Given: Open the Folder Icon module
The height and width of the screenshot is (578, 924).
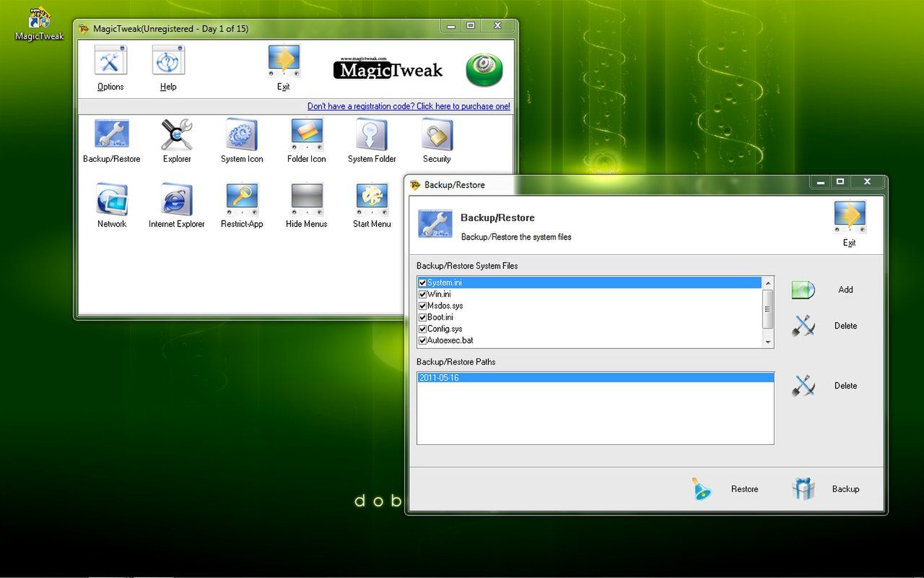Looking at the screenshot, I should click(x=307, y=135).
